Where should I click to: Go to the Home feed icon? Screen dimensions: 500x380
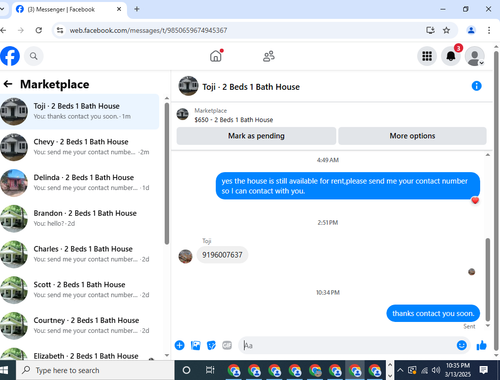coord(216,56)
